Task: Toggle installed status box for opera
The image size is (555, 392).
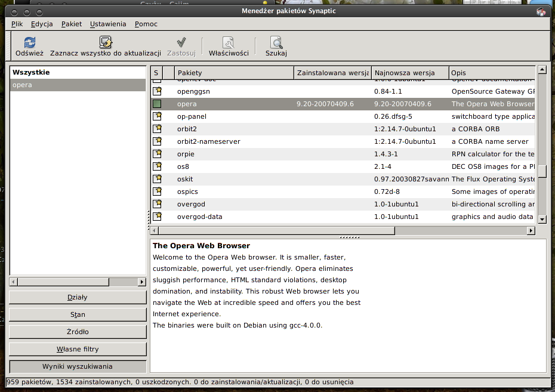Action: (x=157, y=104)
